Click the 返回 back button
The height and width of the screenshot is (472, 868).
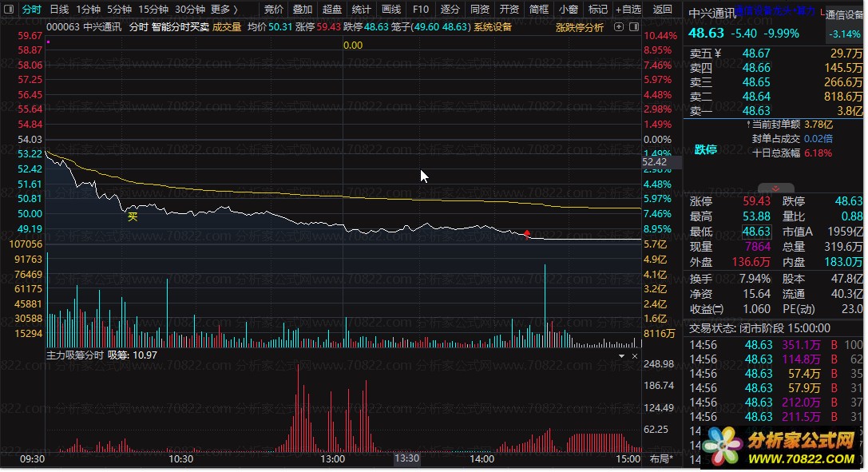tap(662, 10)
